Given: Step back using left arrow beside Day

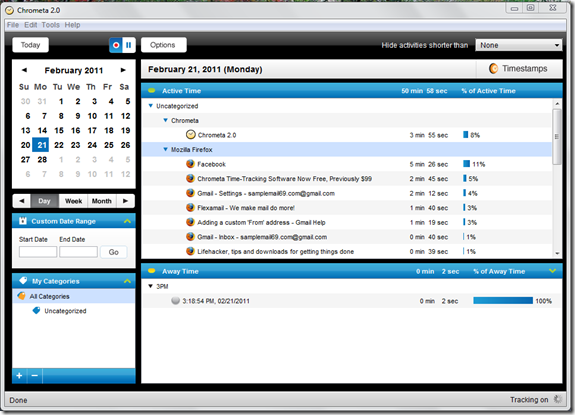Looking at the screenshot, I should tap(22, 201).
